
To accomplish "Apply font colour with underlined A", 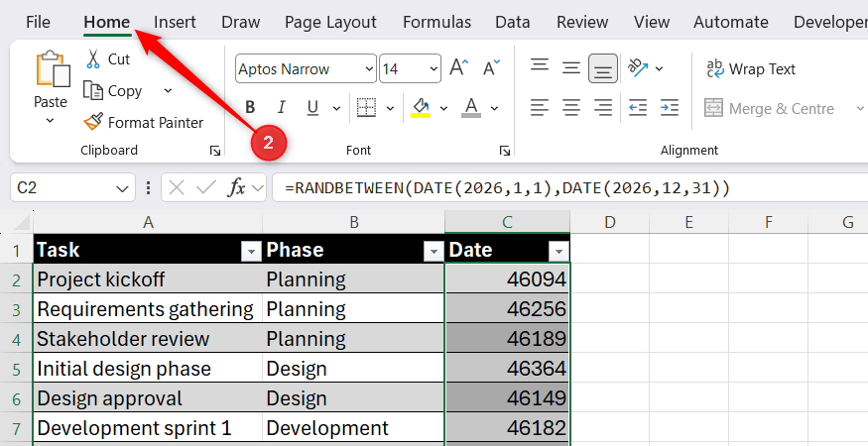I will (x=471, y=107).
